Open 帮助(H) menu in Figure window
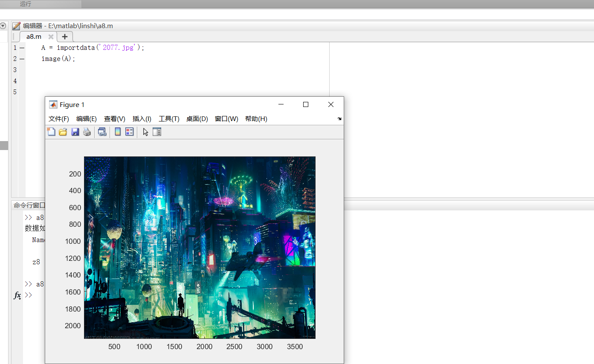The width and height of the screenshot is (594, 364). tap(256, 119)
